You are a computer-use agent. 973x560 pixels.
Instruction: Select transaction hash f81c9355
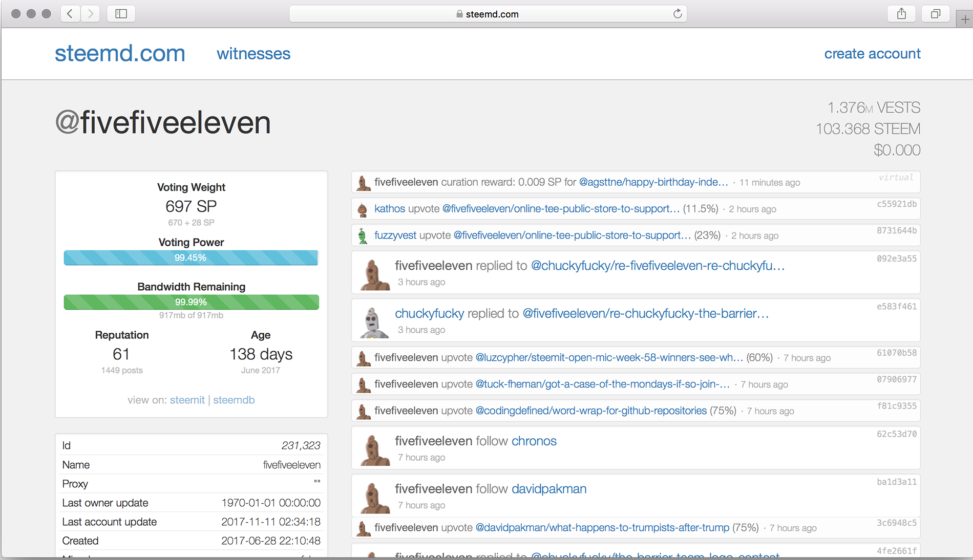[x=897, y=405]
